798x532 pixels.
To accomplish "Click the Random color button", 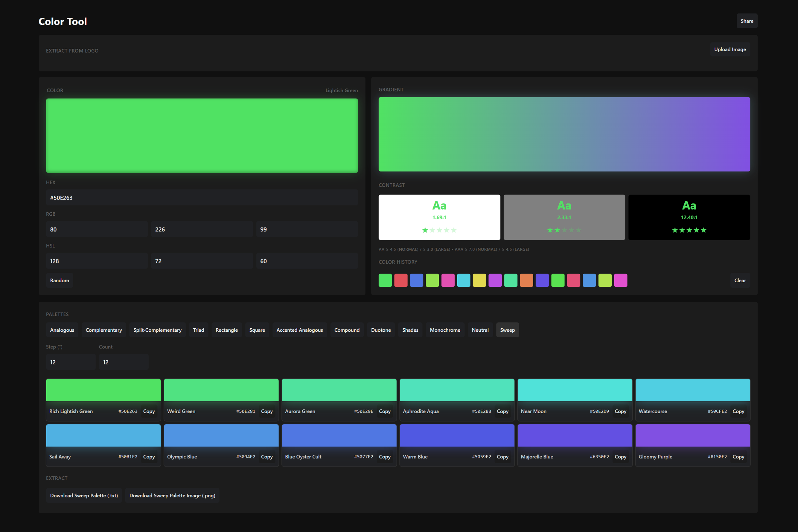I will 60,280.
